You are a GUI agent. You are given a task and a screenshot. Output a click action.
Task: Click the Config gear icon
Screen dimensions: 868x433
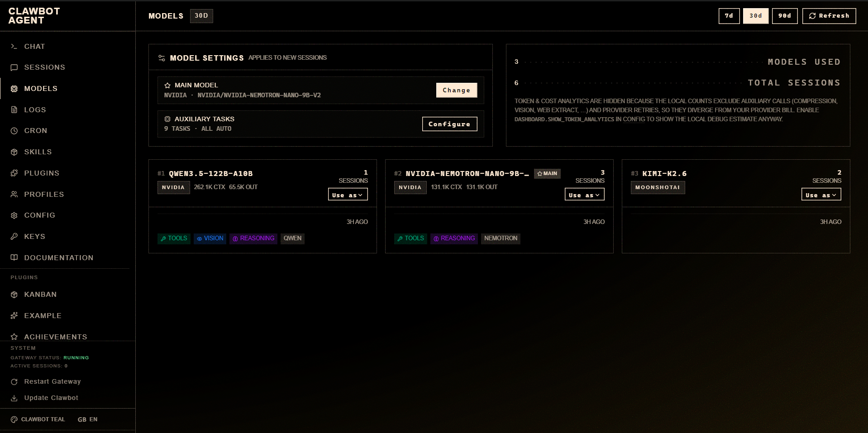pos(14,215)
